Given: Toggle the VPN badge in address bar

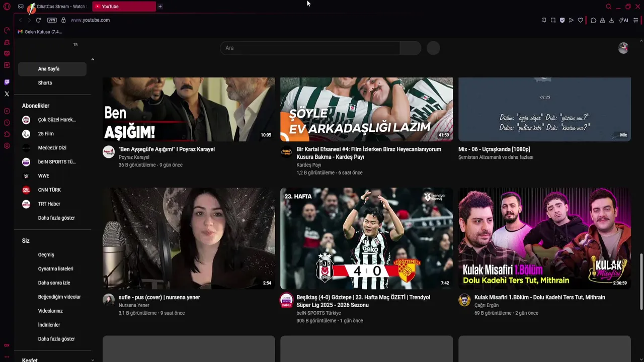Looking at the screenshot, I should pyautogui.click(x=52, y=20).
